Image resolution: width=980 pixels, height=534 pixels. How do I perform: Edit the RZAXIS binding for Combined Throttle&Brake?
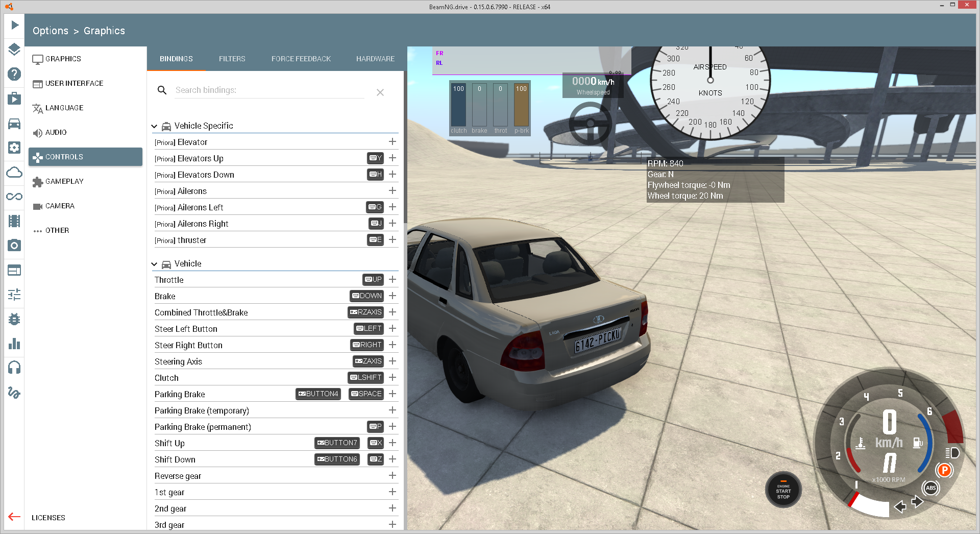(x=365, y=312)
